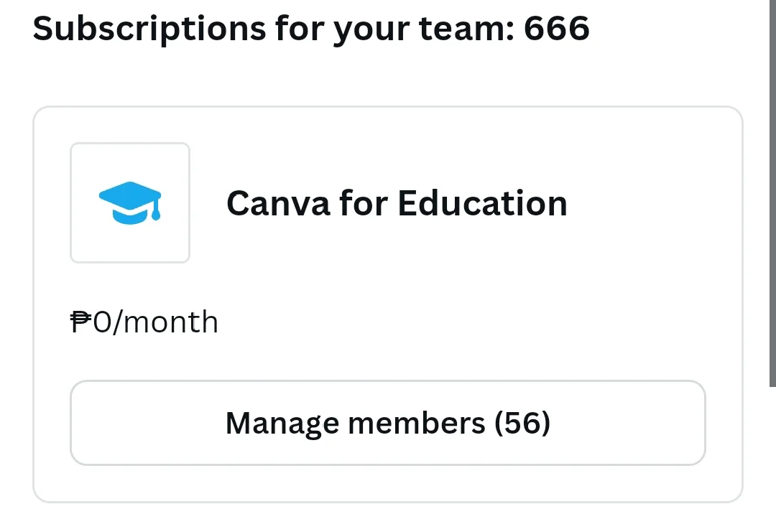Click the word Education in plan title
Screen dimensions: 776x532
483,203
